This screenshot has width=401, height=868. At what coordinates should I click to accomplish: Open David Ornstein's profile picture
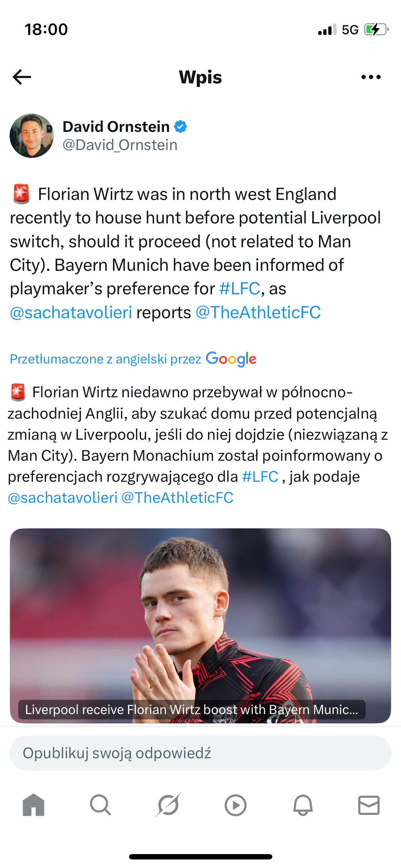pos(32,136)
